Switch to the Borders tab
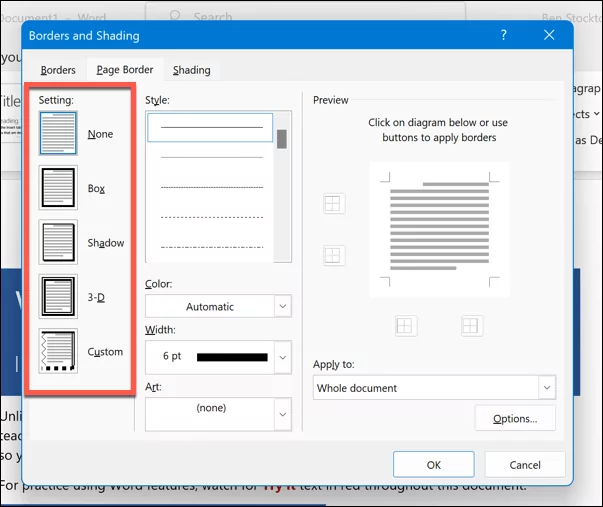 tap(58, 70)
